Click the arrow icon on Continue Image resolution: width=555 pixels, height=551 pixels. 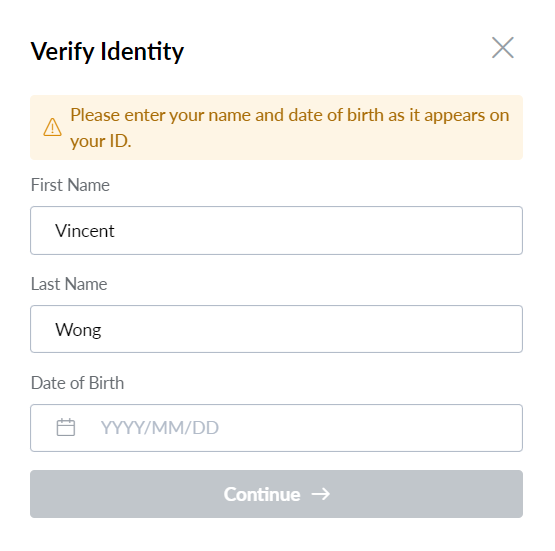click(321, 494)
